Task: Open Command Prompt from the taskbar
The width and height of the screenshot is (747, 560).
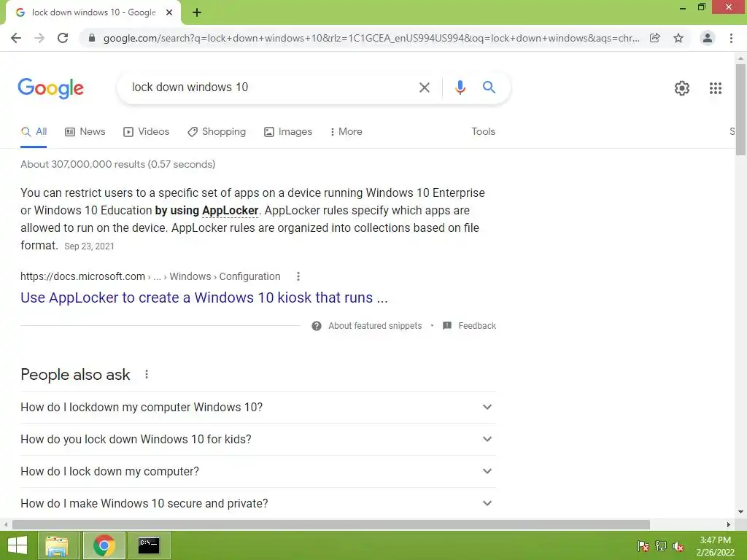Action: (x=149, y=545)
